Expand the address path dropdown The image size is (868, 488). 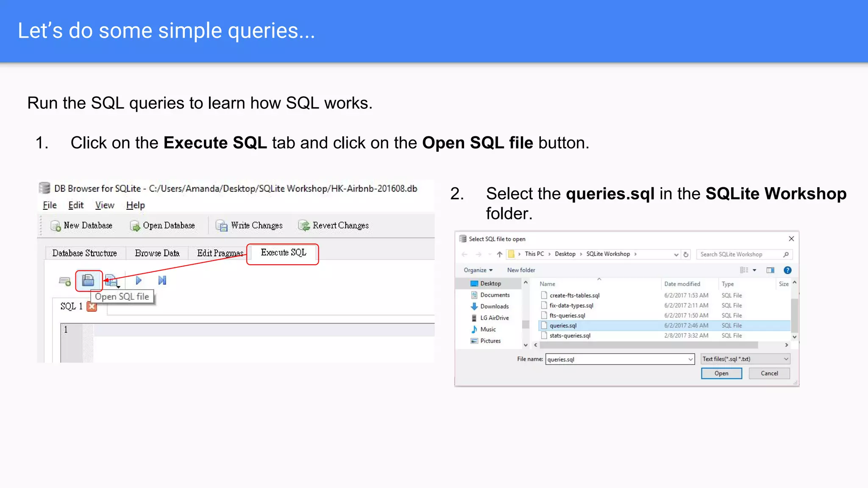pos(676,255)
